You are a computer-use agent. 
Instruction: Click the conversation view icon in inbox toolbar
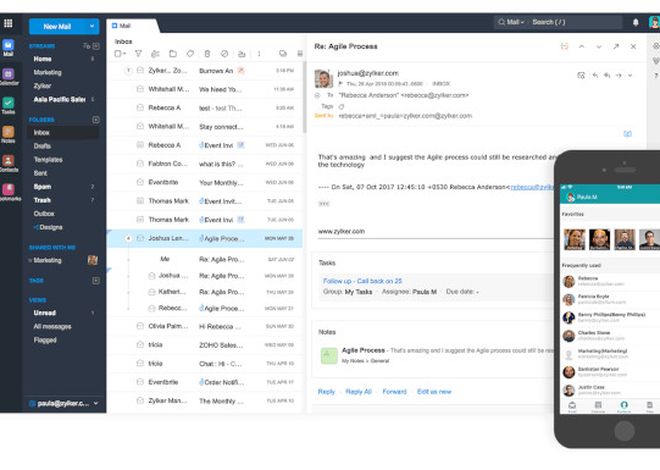tap(283, 53)
